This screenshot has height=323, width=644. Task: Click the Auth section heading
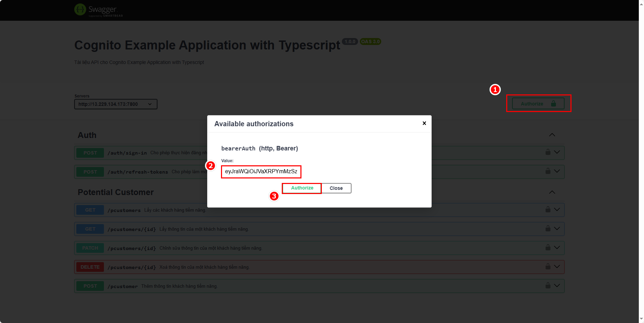(87, 135)
